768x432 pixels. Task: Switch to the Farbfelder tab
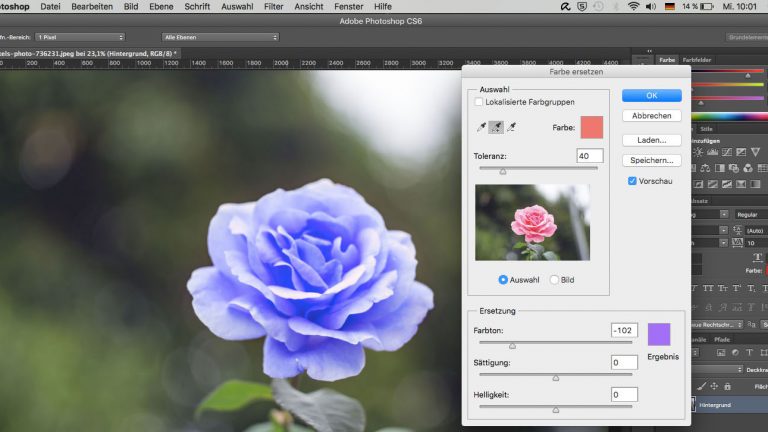point(697,60)
